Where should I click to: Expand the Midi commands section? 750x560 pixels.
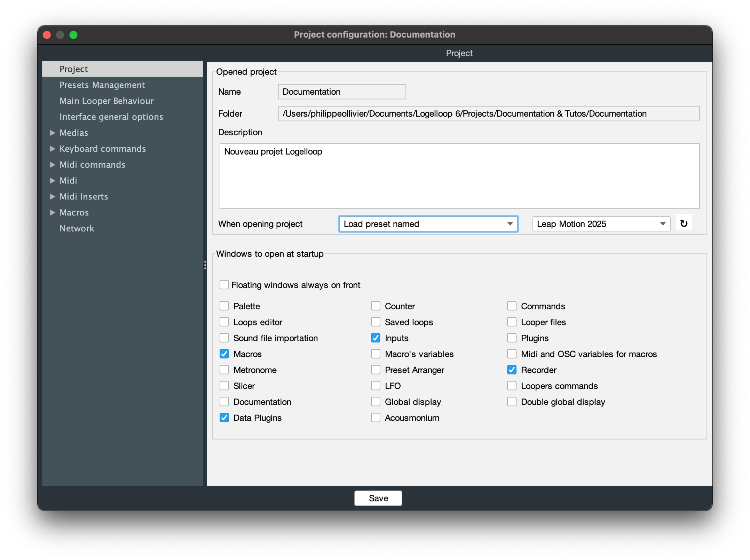coord(53,164)
